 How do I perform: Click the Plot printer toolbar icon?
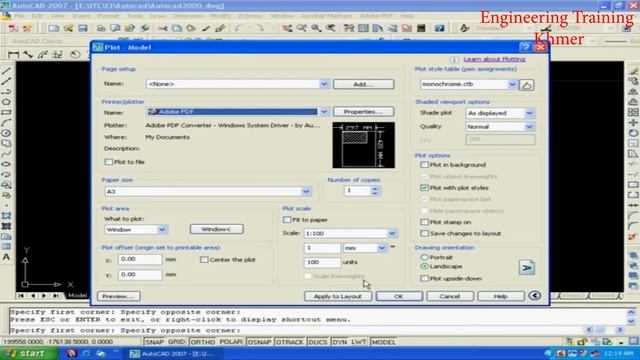point(100,28)
